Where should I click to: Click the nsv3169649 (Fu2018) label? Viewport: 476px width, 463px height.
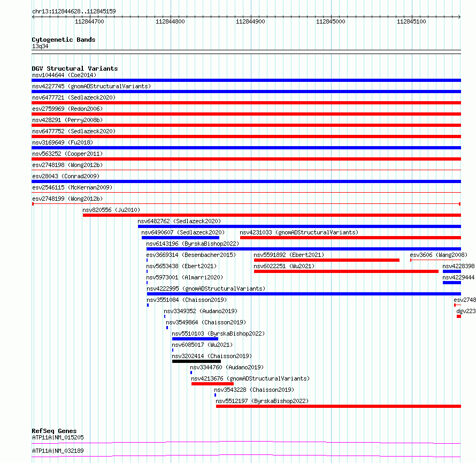click(x=63, y=142)
